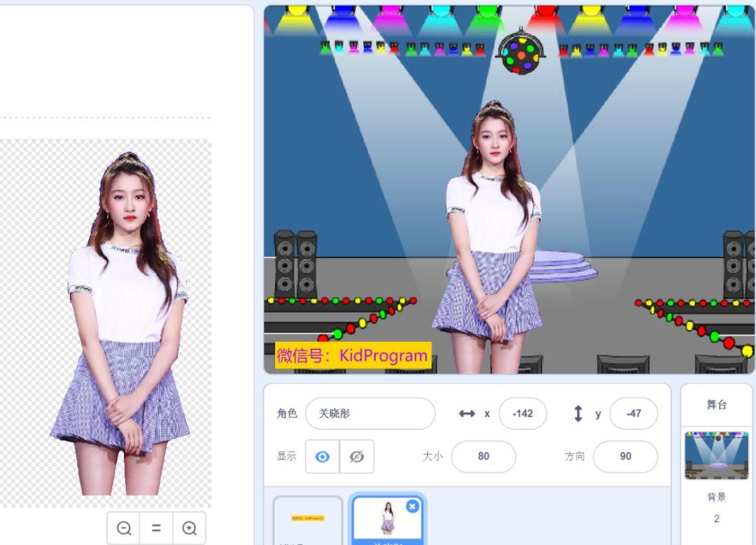Viewport: 756px width, 545px height.
Task: Open the direction (方向) field showing 90
Action: tap(625, 456)
